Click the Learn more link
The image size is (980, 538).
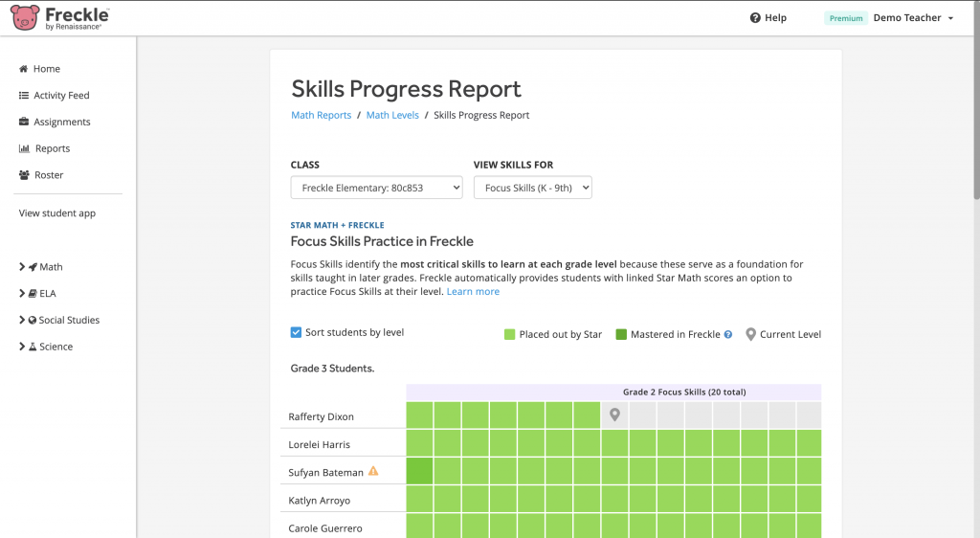[x=473, y=291]
